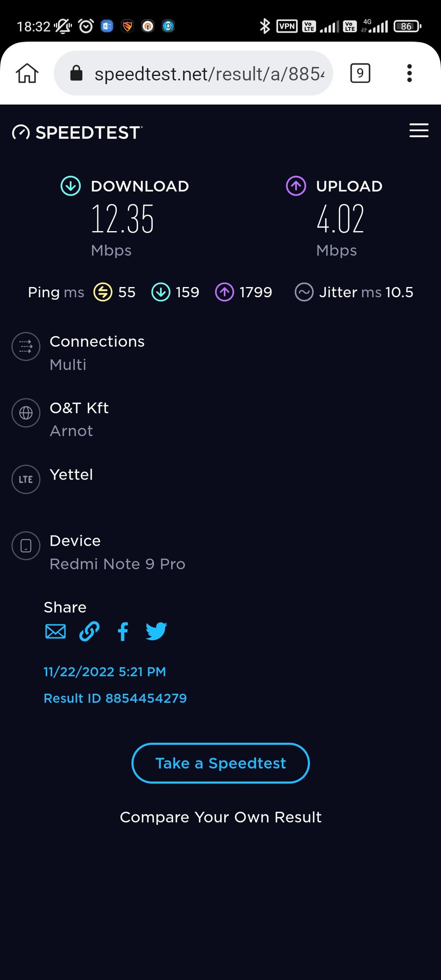Screen dimensions: 441x980
Task: Share result on Facebook
Action: [x=123, y=632]
